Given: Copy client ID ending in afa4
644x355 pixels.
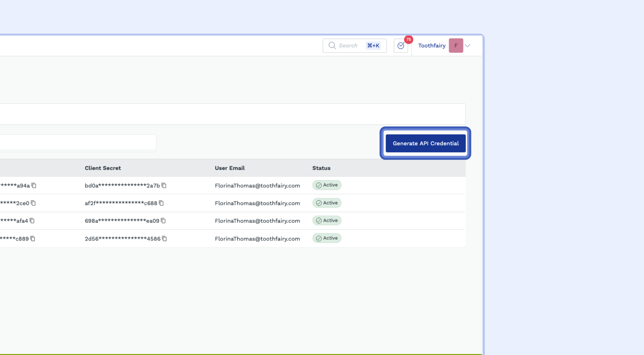Looking at the screenshot, I should point(32,221).
